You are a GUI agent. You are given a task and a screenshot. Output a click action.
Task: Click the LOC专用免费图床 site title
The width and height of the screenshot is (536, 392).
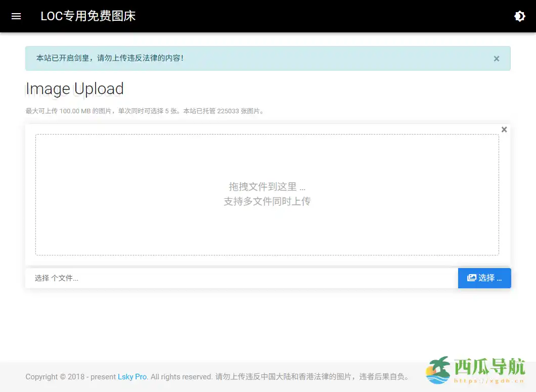[88, 16]
